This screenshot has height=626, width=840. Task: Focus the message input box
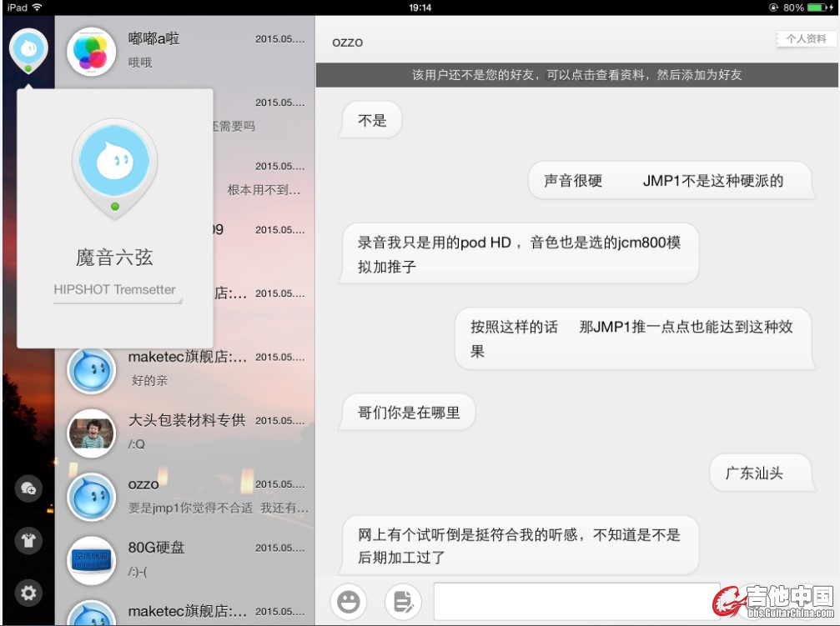577,601
